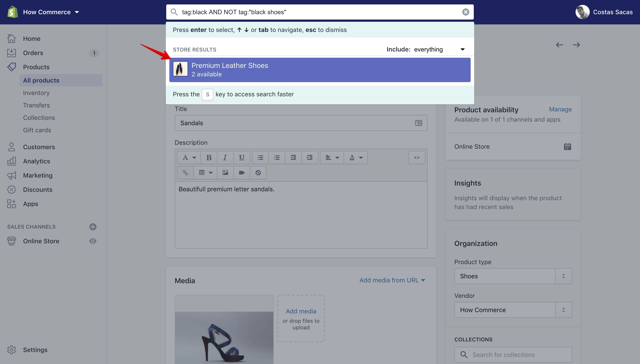Viewport: 640px width, 364px height.
Task: Open the sandal product image thumbnail
Action: (224, 330)
